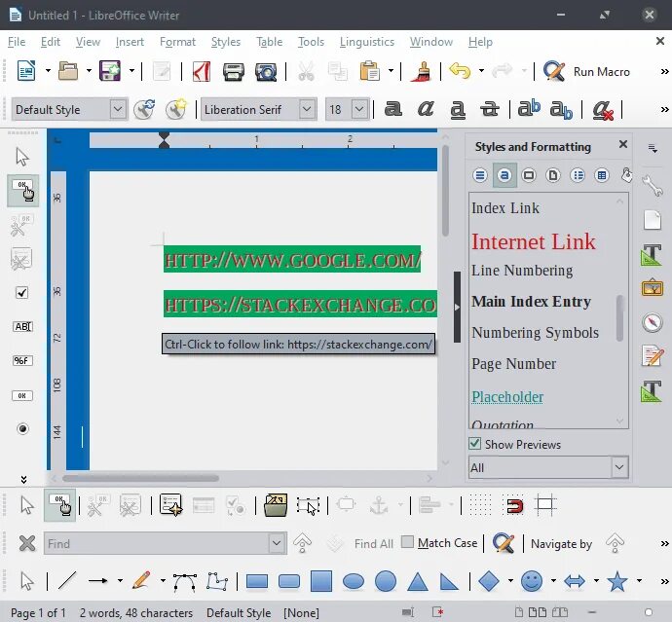This screenshot has width=672, height=622.
Task: Toggle Match Case checkbox
Action: click(407, 542)
